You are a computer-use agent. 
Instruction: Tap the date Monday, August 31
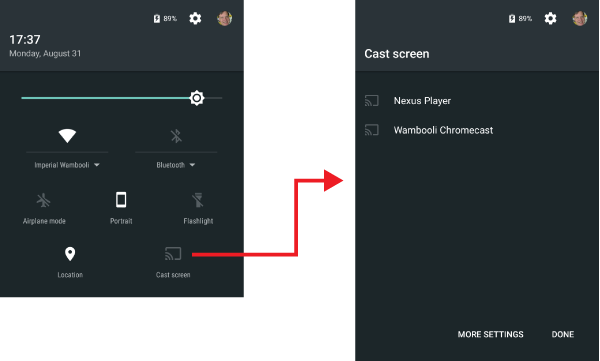click(x=45, y=54)
